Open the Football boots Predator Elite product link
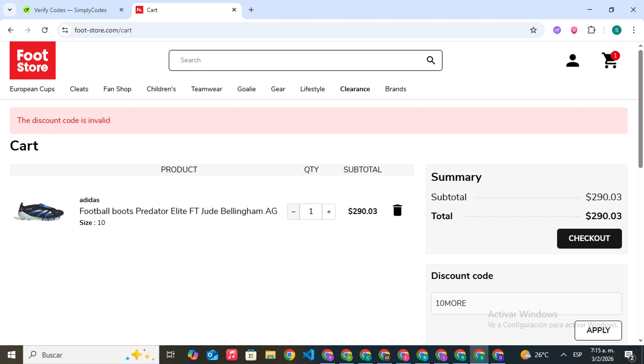 coord(178,211)
